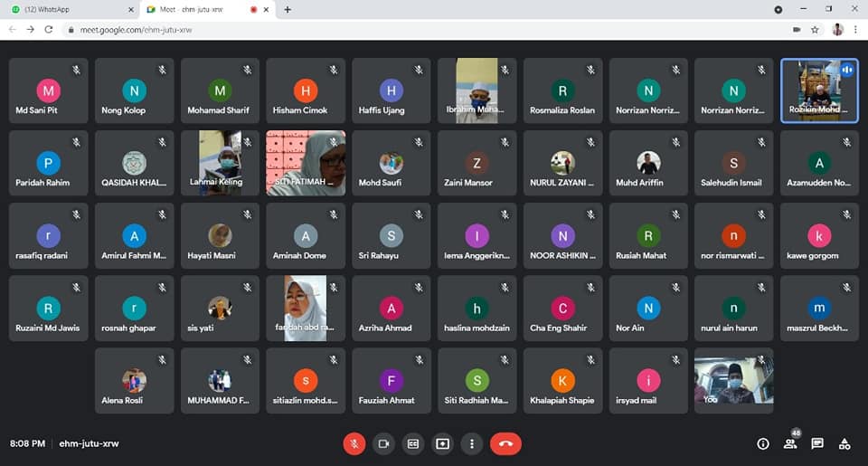
Task: Click the Chrome profile avatar
Action: pos(837,29)
